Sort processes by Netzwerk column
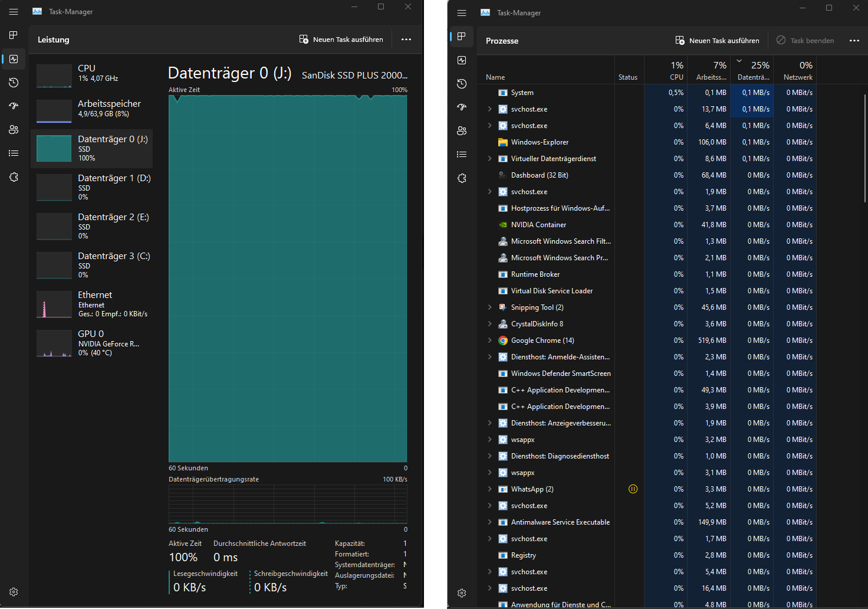This screenshot has height=609, width=868. click(x=795, y=70)
